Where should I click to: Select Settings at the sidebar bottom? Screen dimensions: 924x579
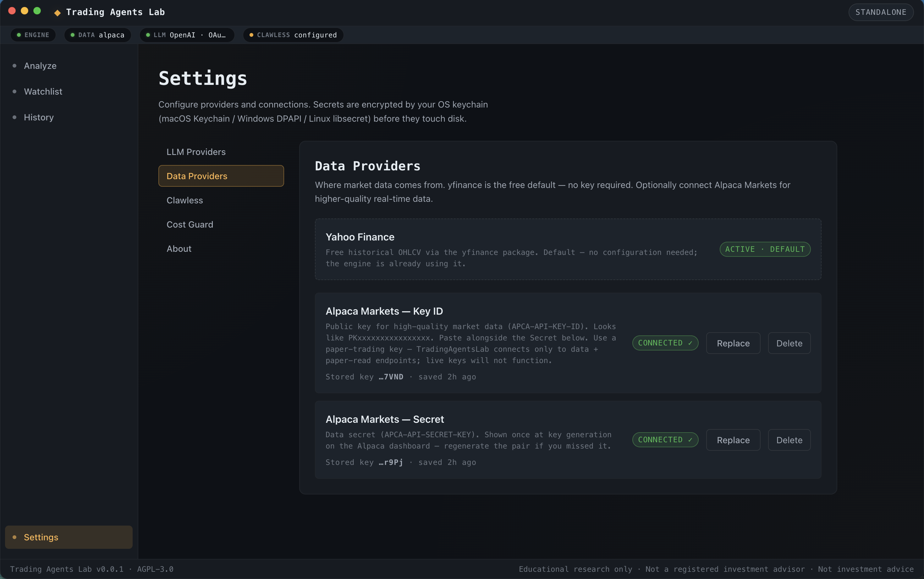pyautogui.click(x=69, y=537)
